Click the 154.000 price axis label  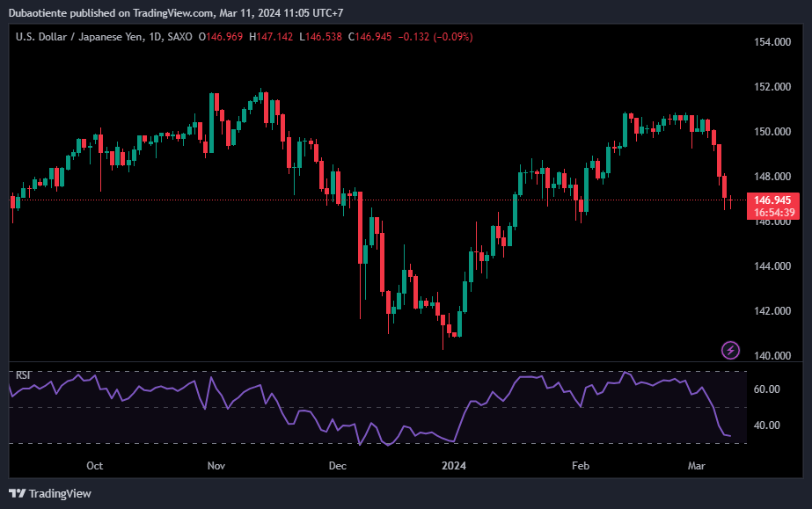(x=772, y=42)
